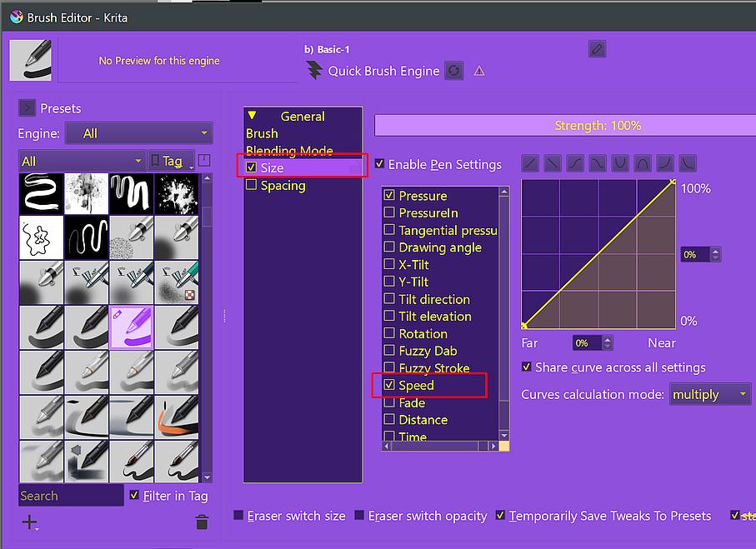Click the add new preset plus icon
This screenshot has height=549, width=756.
coord(30,522)
